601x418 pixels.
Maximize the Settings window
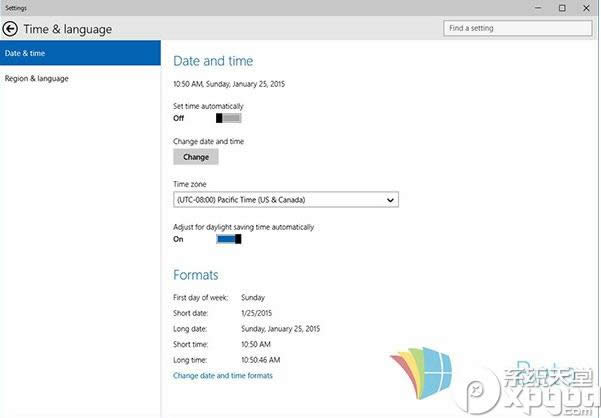pyautogui.click(x=561, y=8)
